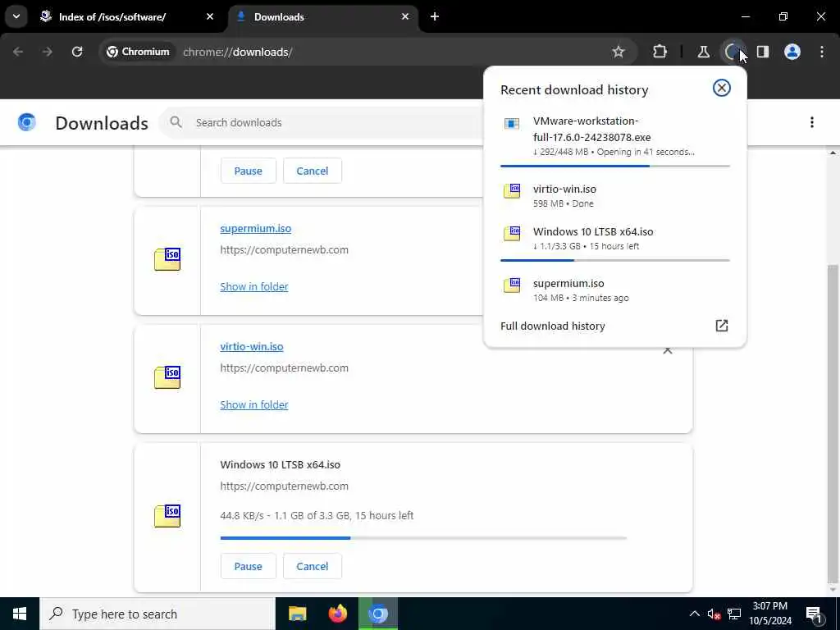840x630 pixels.
Task: Click the back navigation arrow
Action: [x=18, y=52]
